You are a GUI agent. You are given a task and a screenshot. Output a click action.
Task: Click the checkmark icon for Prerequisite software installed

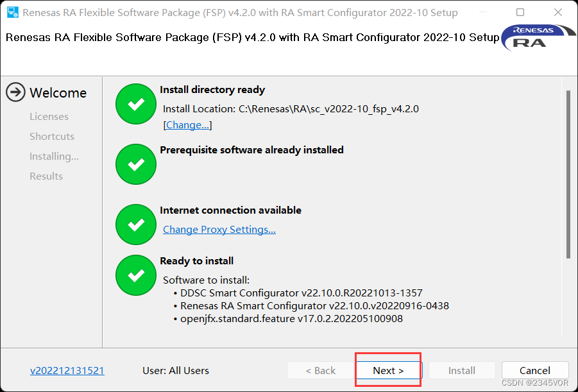pos(135,164)
